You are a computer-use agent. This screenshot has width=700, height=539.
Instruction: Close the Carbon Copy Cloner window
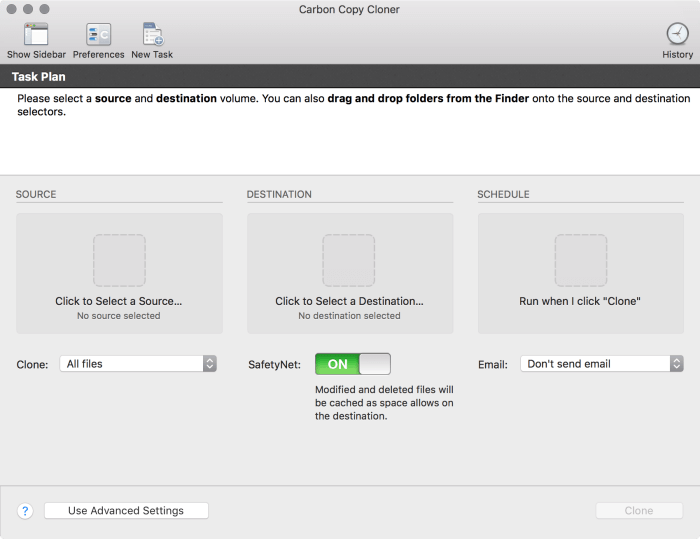(12, 9)
